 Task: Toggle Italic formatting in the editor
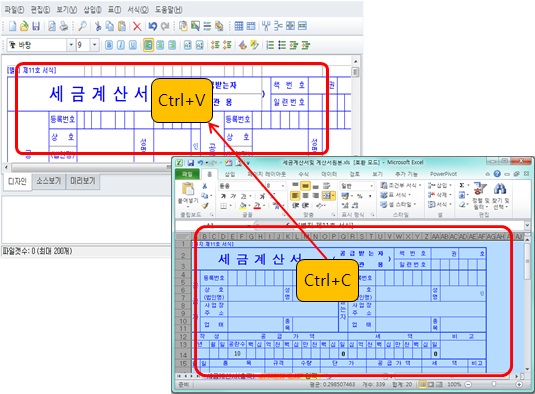(x=121, y=45)
